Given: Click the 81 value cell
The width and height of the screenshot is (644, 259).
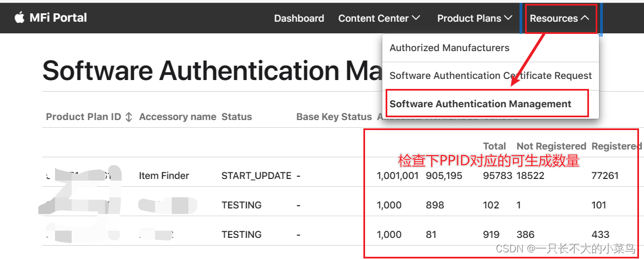Looking at the screenshot, I should 431,235.
